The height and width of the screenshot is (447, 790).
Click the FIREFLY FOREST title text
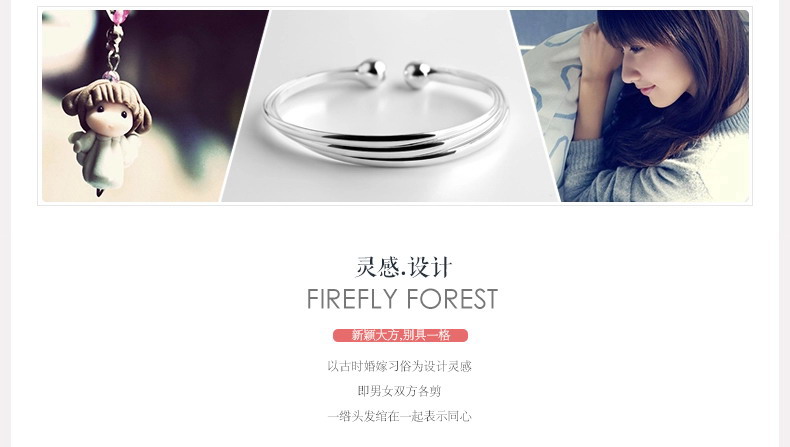(403, 299)
